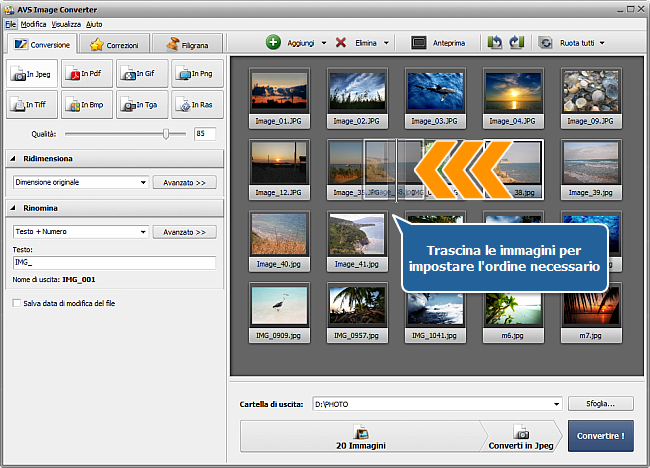Pick the In Png output format
This screenshot has height=468, width=650.
coord(197,74)
